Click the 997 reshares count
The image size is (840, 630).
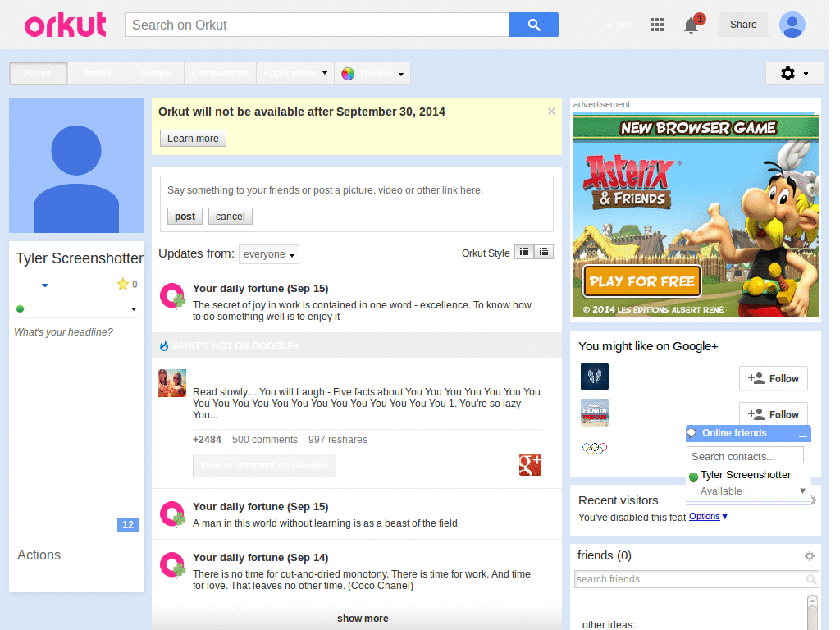click(x=337, y=440)
